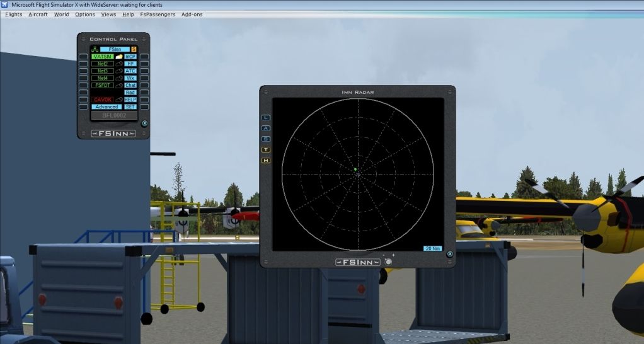Viewport: 644px width, 344px height.
Task: Click the green target blip on the radar
Action: (x=355, y=169)
